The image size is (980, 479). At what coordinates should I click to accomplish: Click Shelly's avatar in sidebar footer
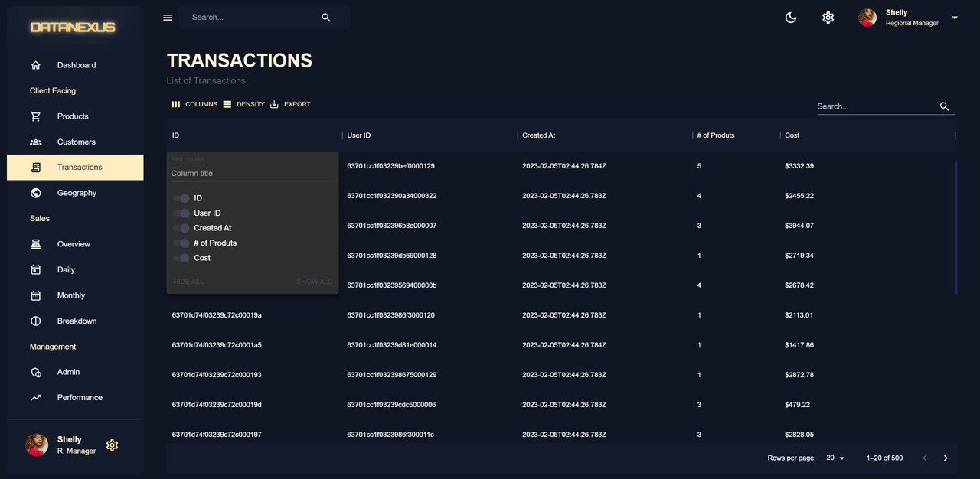[37, 445]
